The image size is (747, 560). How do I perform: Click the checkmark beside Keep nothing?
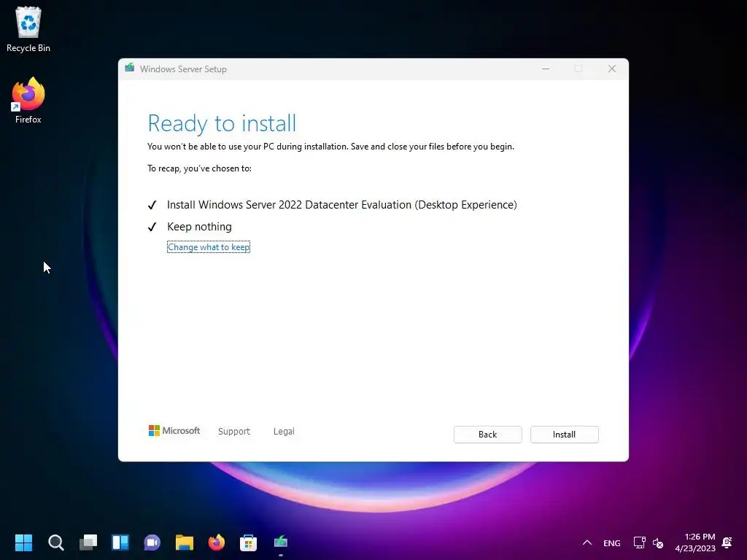152,227
